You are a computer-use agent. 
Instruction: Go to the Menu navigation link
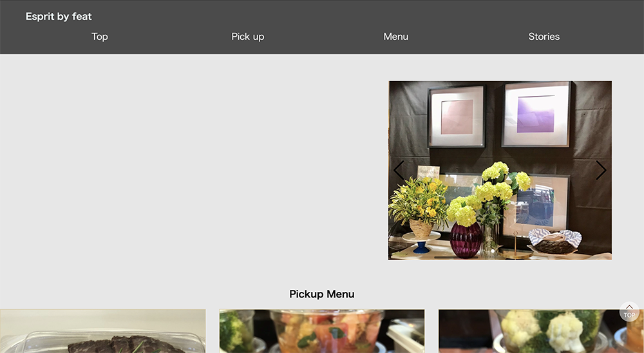(x=396, y=37)
